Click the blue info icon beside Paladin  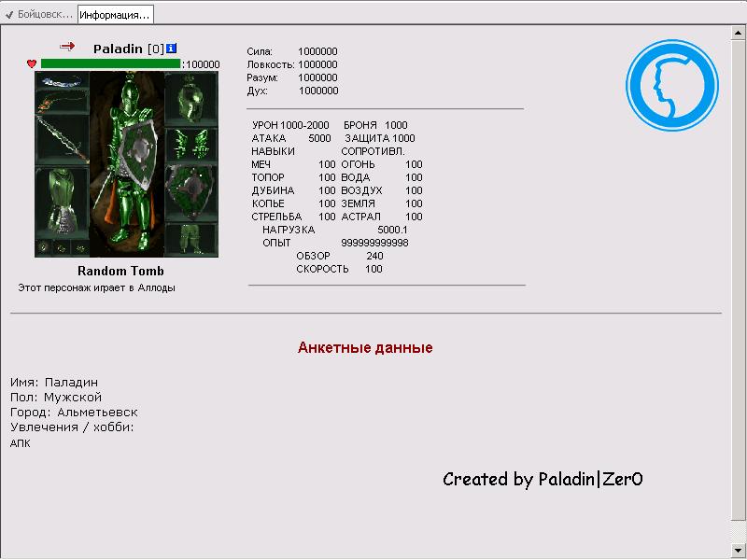point(172,49)
